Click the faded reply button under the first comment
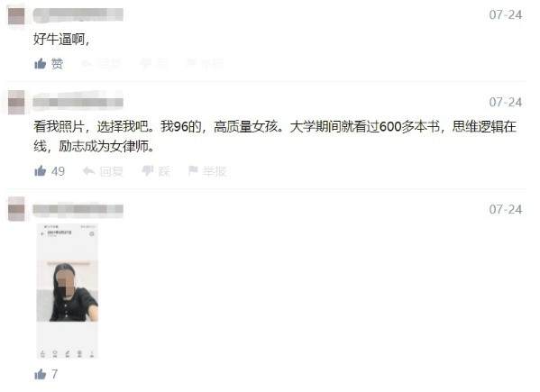This screenshot has width=540, height=392. [x=102, y=64]
